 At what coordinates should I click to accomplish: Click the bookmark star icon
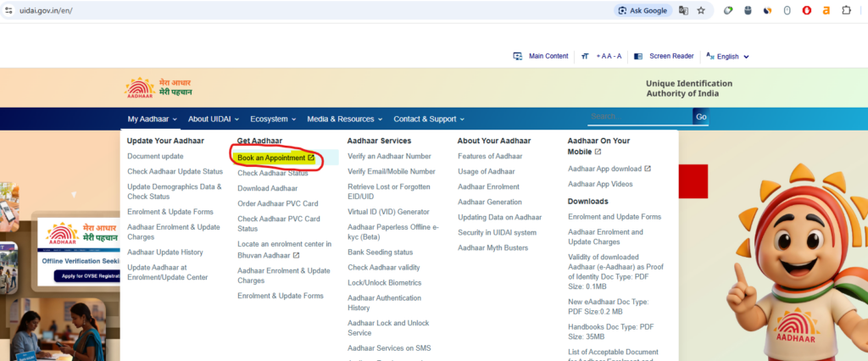701,10
